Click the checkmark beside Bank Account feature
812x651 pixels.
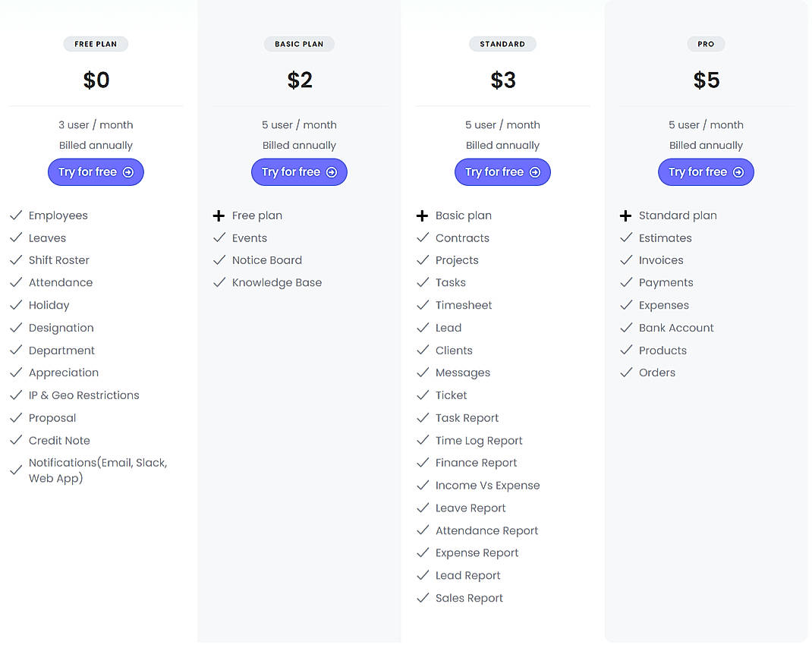click(626, 328)
